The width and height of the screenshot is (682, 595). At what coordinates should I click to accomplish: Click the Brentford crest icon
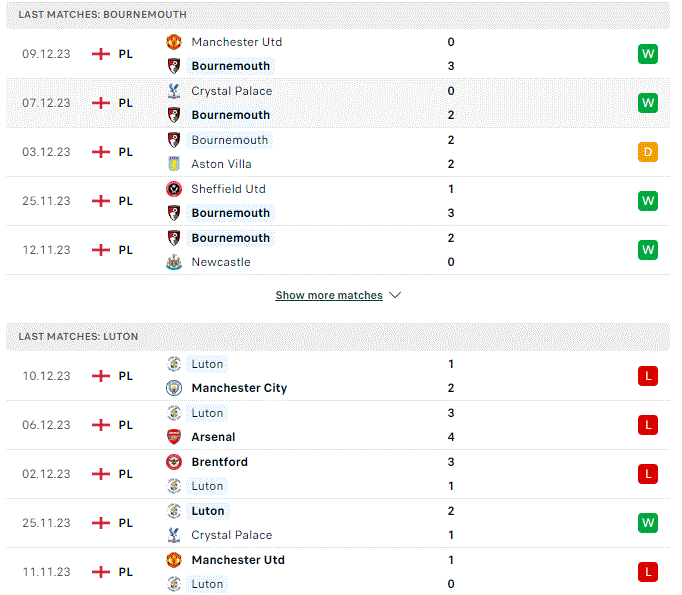point(174,462)
